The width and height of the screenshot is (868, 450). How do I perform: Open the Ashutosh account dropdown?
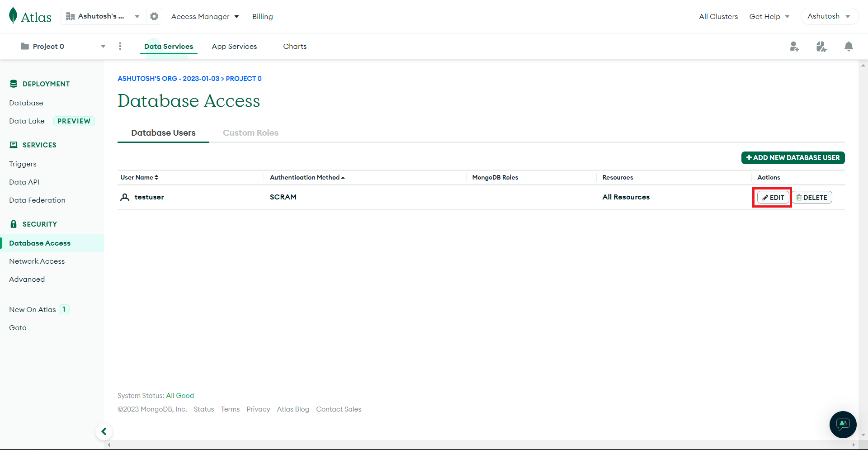pos(829,16)
